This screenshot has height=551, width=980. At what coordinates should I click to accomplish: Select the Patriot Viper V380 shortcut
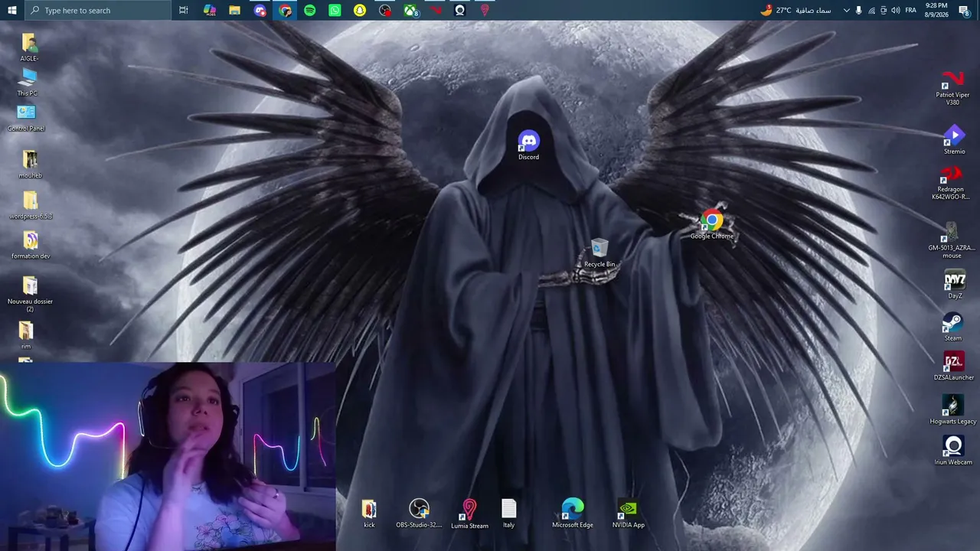952,88
